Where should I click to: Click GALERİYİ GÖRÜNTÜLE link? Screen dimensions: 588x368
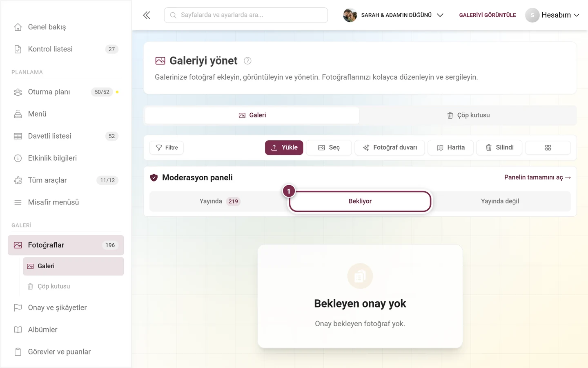488,15
